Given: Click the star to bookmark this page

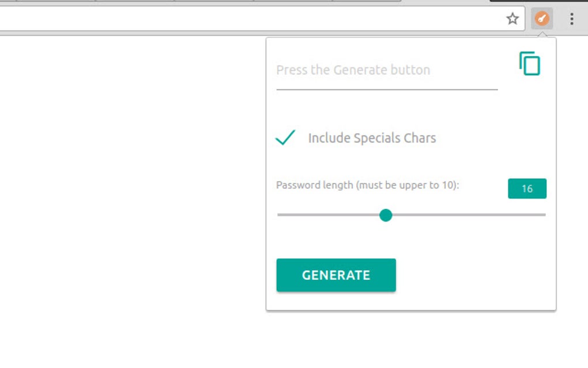Looking at the screenshot, I should (x=512, y=18).
